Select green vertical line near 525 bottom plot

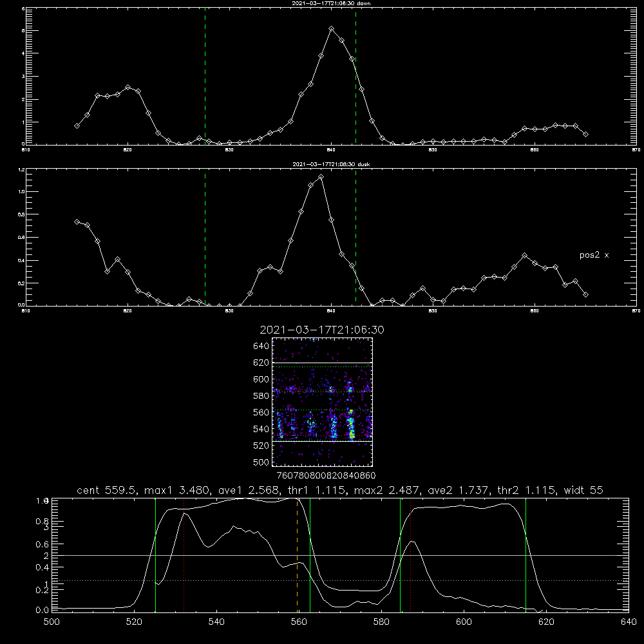pyautogui.click(x=155, y=554)
